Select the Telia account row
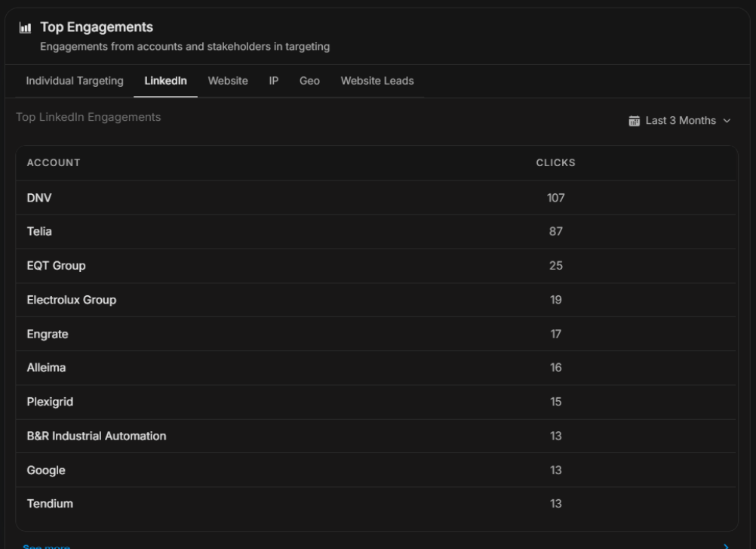Screen dimensions: 756x549 point(376,232)
